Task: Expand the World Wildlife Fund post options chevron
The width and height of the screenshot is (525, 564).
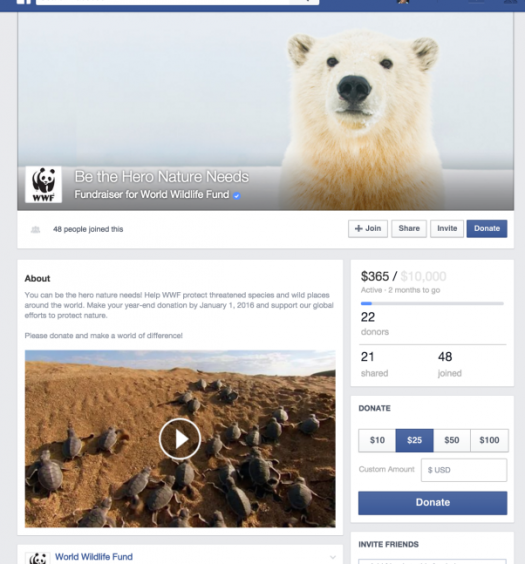Action: click(333, 557)
